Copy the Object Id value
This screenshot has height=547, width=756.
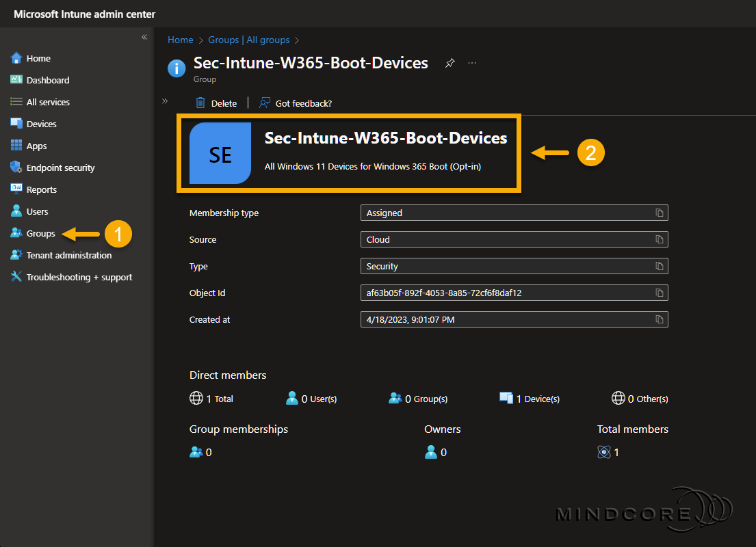pyautogui.click(x=659, y=293)
